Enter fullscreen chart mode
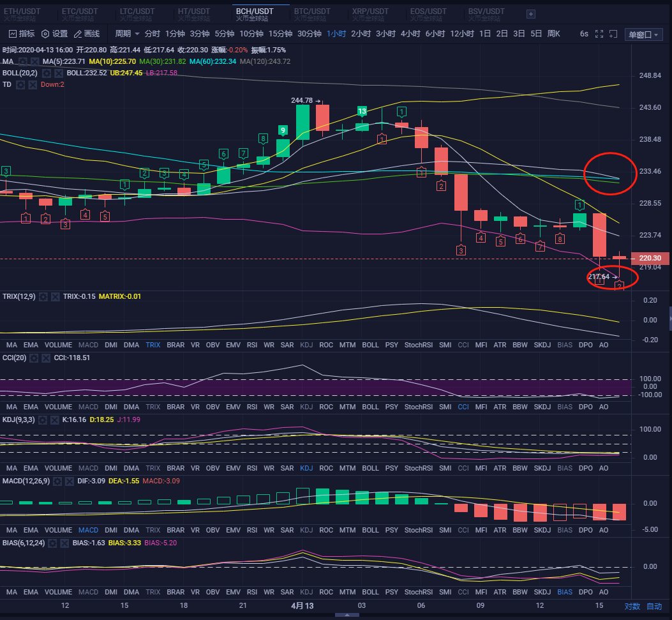 click(x=599, y=34)
